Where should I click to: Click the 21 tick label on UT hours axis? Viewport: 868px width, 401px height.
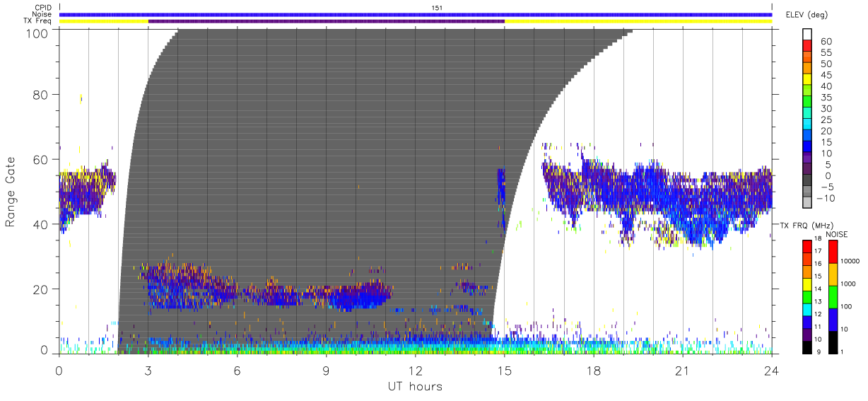683,371
